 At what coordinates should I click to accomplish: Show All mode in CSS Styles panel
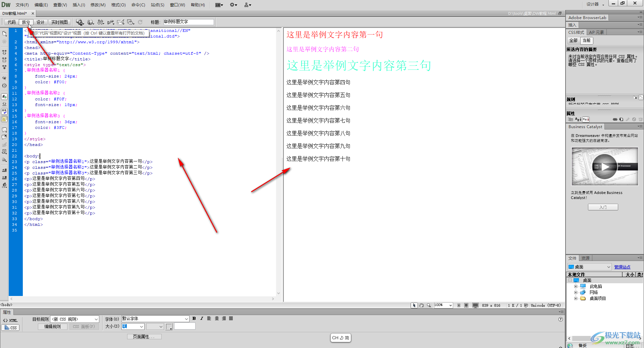click(x=573, y=41)
